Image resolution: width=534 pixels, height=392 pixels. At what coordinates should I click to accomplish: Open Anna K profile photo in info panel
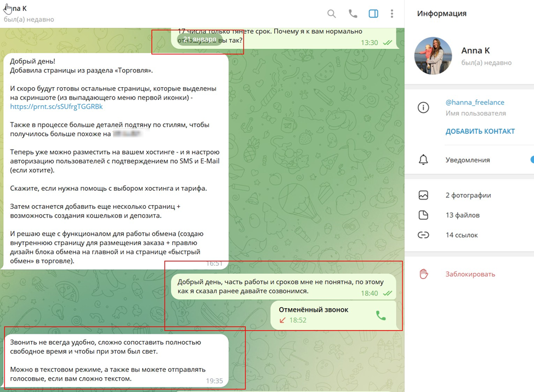(x=433, y=56)
